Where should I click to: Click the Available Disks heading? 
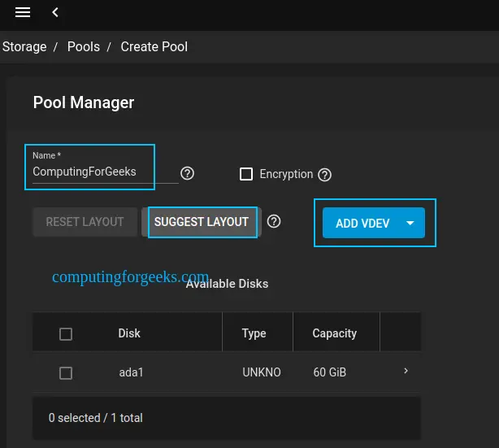227,284
